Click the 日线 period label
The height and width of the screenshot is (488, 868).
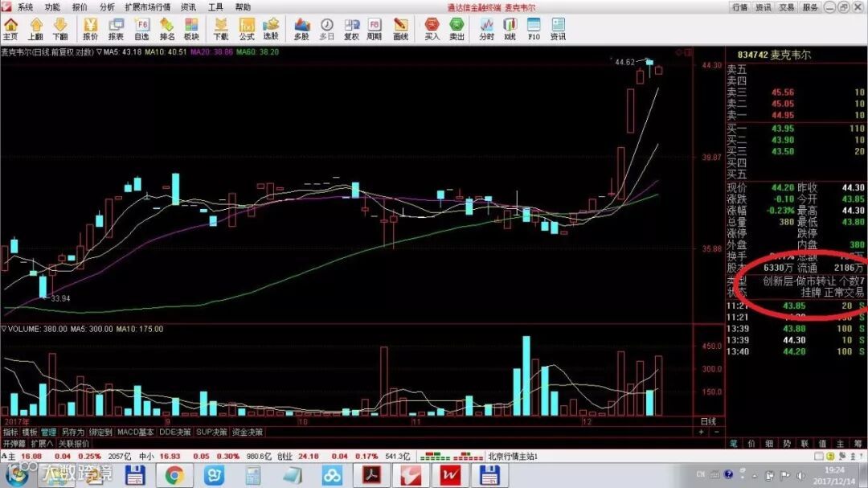709,421
